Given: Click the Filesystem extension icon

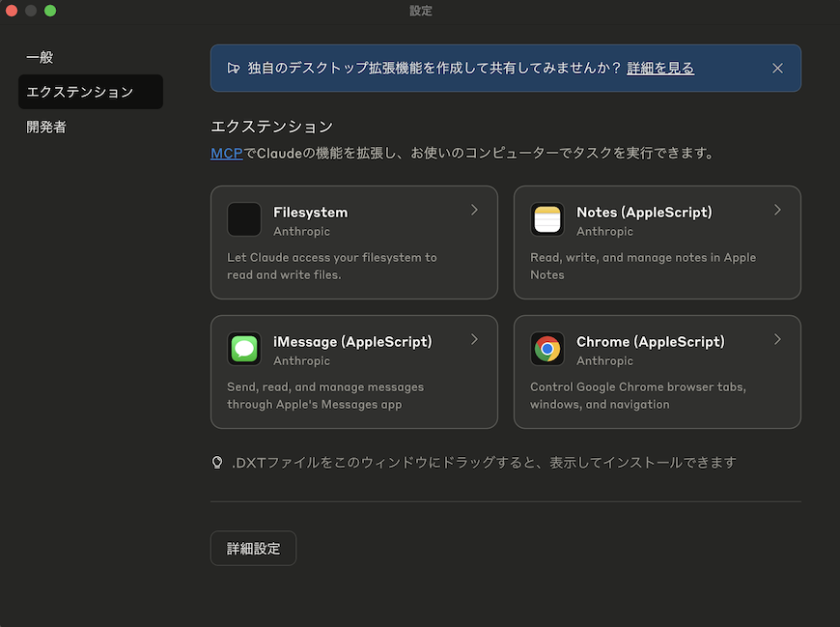Looking at the screenshot, I should coord(244,219).
